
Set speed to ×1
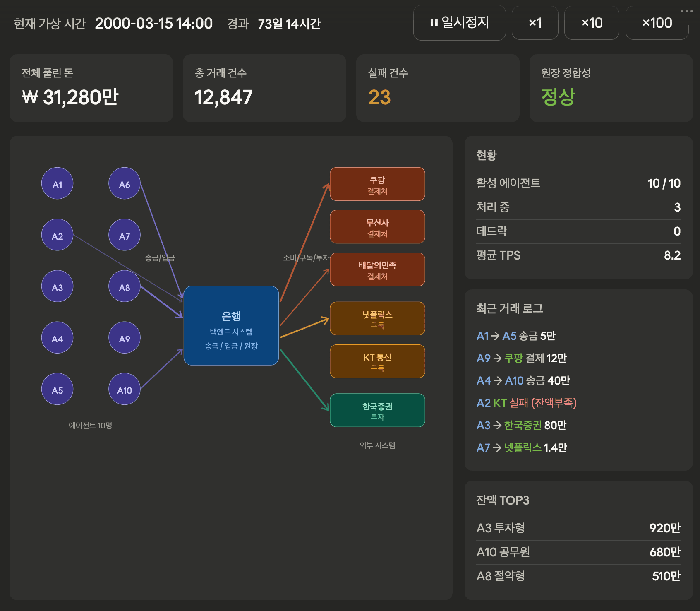[535, 23]
